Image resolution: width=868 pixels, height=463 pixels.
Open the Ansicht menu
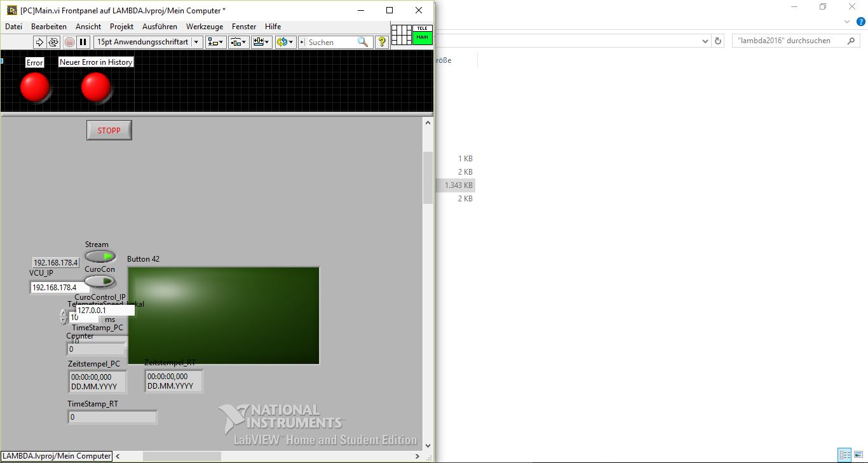coord(88,27)
